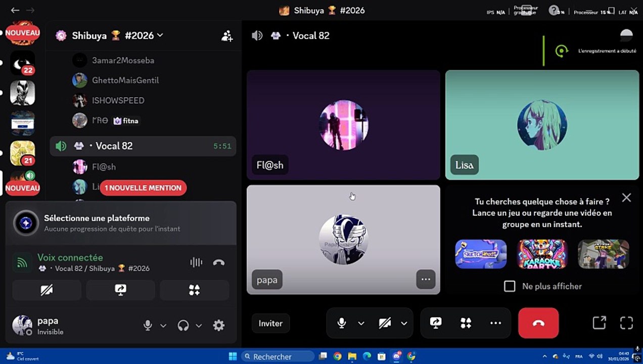The width and height of the screenshot is (643, 364).
Task: Toggle camera in the call controls bar
Action: pyautogui.click(x=385, y=323)
